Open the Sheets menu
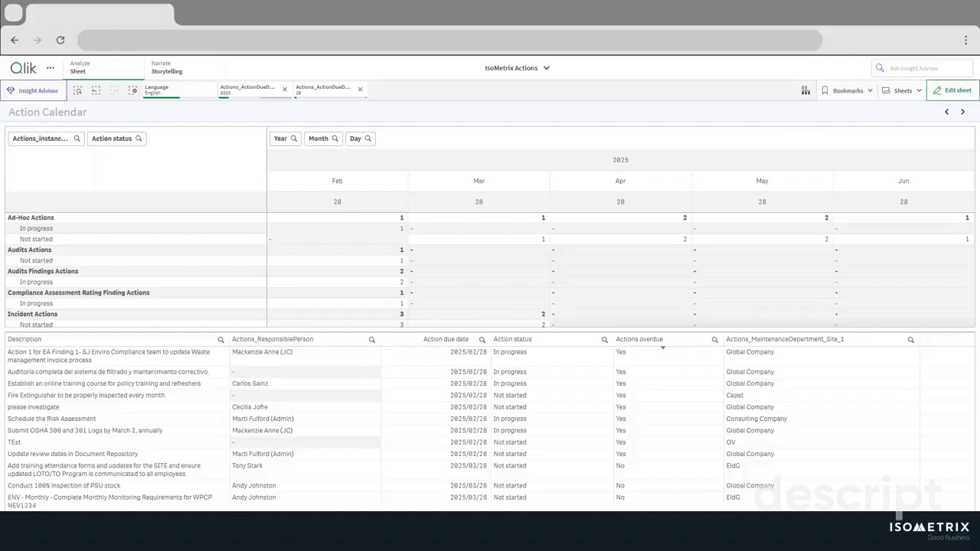This screenshot has width=980, height=551. (902, 90)
